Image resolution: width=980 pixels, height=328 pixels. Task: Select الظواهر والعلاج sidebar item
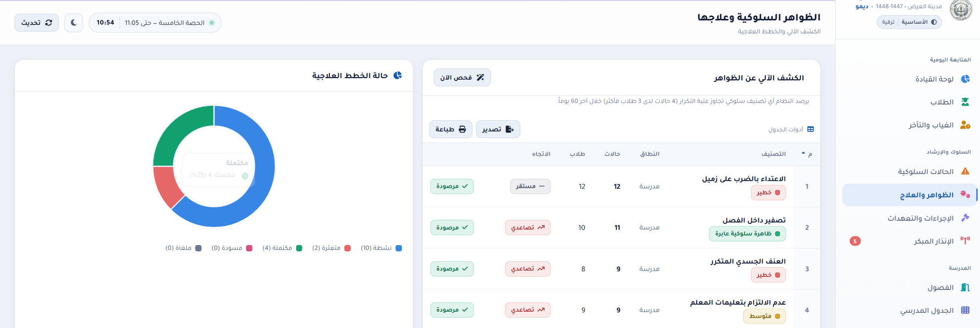(909, 195)
